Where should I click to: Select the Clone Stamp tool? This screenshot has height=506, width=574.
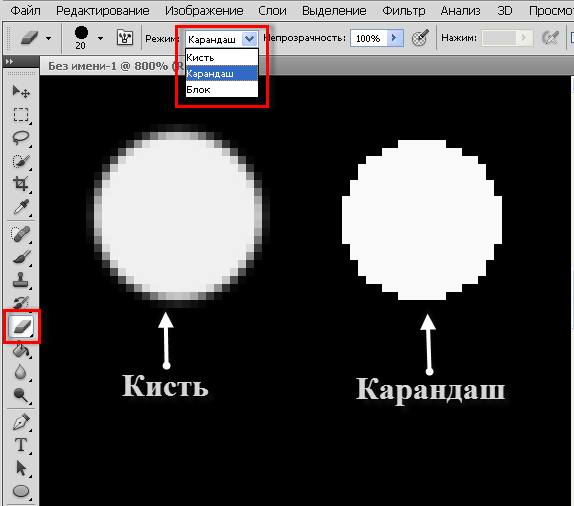tap(21, 280)
